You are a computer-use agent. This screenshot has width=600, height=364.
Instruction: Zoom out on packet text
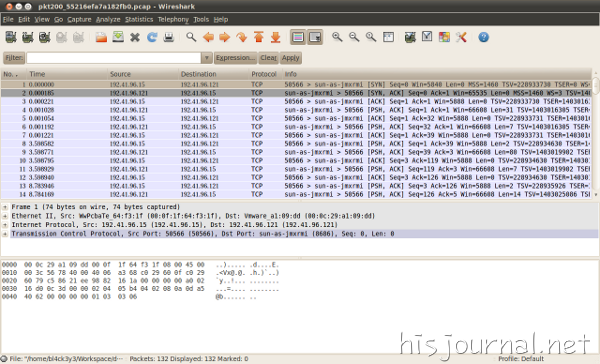(354, 37)
